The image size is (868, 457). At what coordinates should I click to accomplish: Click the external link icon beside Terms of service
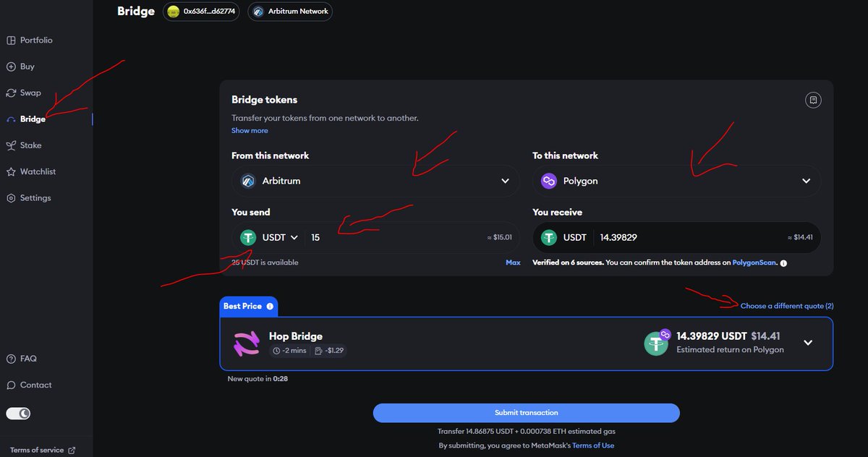(72, 450)
